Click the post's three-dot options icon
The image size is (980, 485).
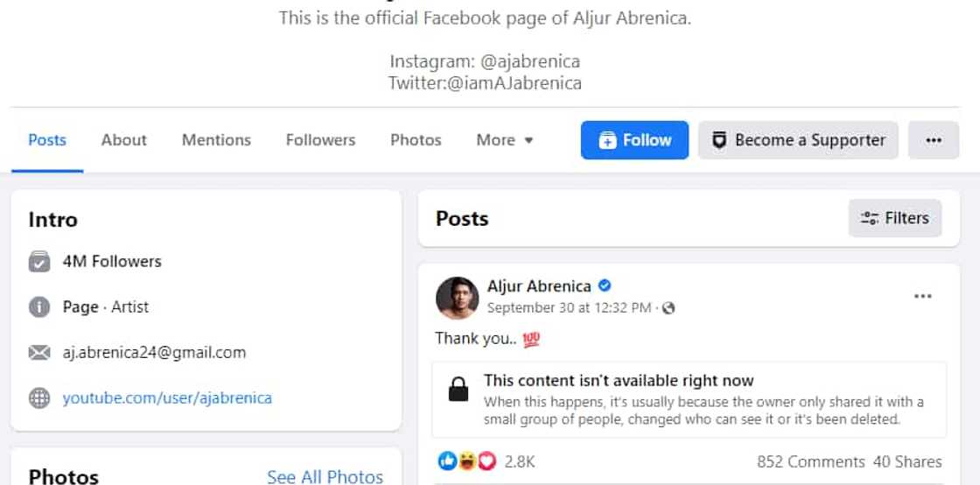pyautogui.click(x=922, y=297)
